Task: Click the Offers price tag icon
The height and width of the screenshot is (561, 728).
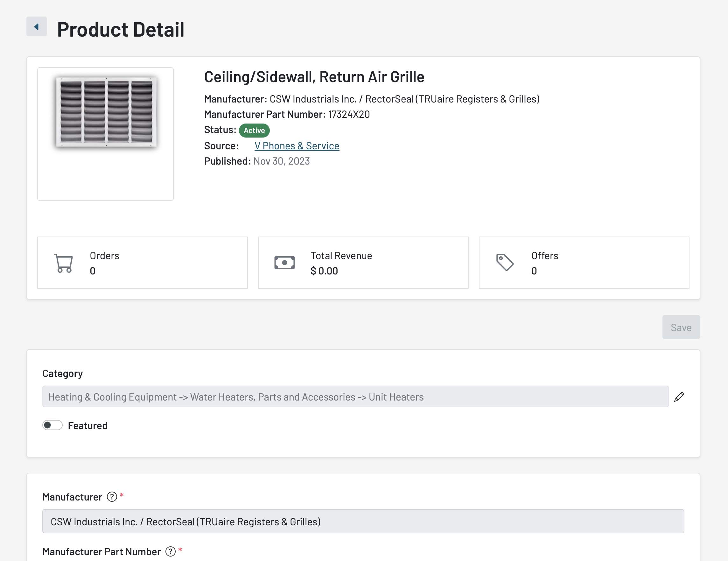Action: coord(505,262)
